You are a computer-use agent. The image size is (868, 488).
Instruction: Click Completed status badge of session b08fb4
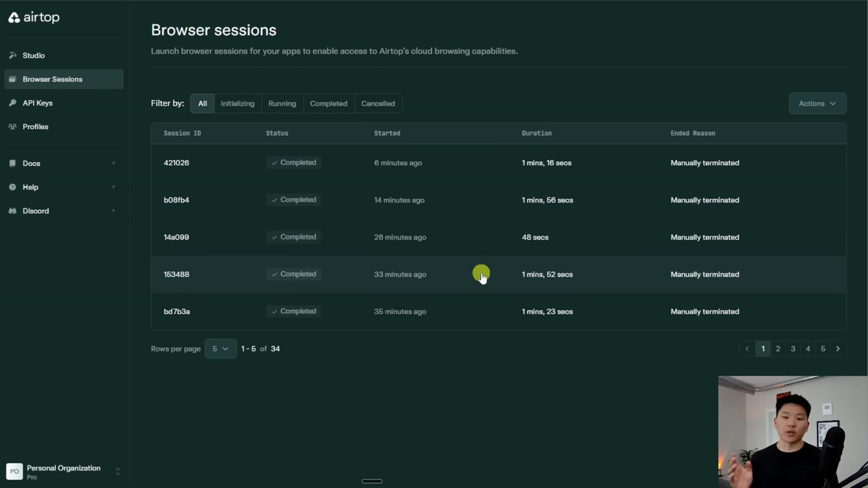click(294, 200)
